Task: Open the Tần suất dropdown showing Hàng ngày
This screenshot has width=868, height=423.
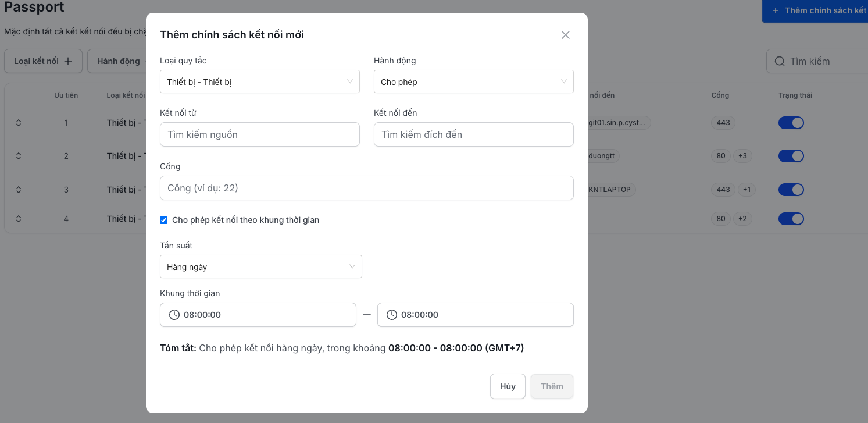Action: (260, 266)
